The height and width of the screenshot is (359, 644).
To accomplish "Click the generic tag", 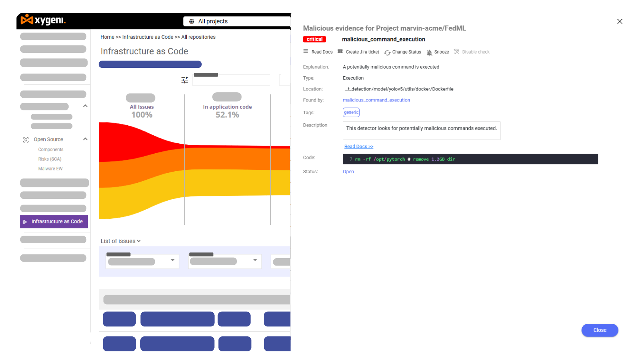I will [351, 112].
